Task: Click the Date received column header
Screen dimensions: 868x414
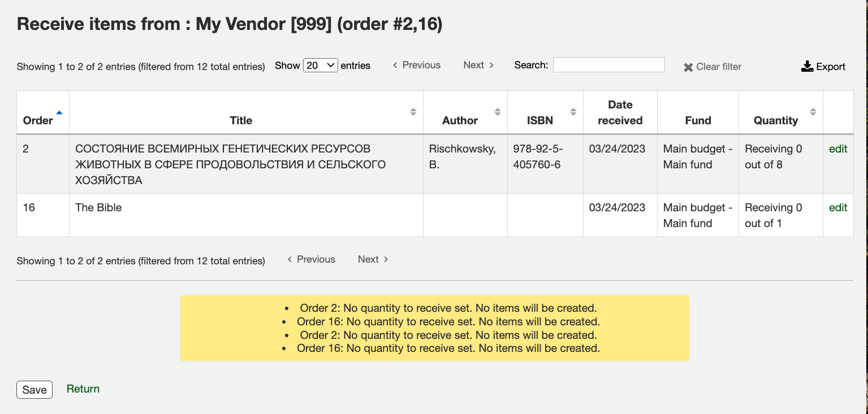Action: point(620,112)
